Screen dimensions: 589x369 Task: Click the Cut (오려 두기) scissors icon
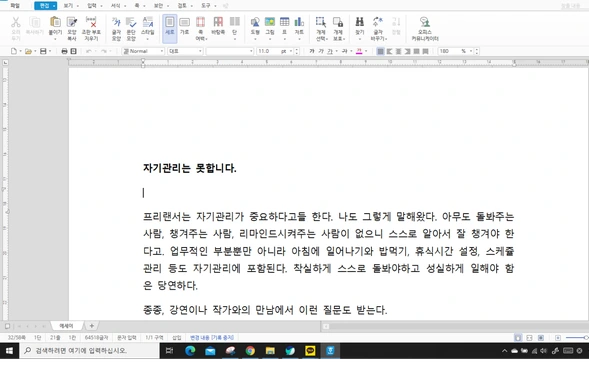15,23
